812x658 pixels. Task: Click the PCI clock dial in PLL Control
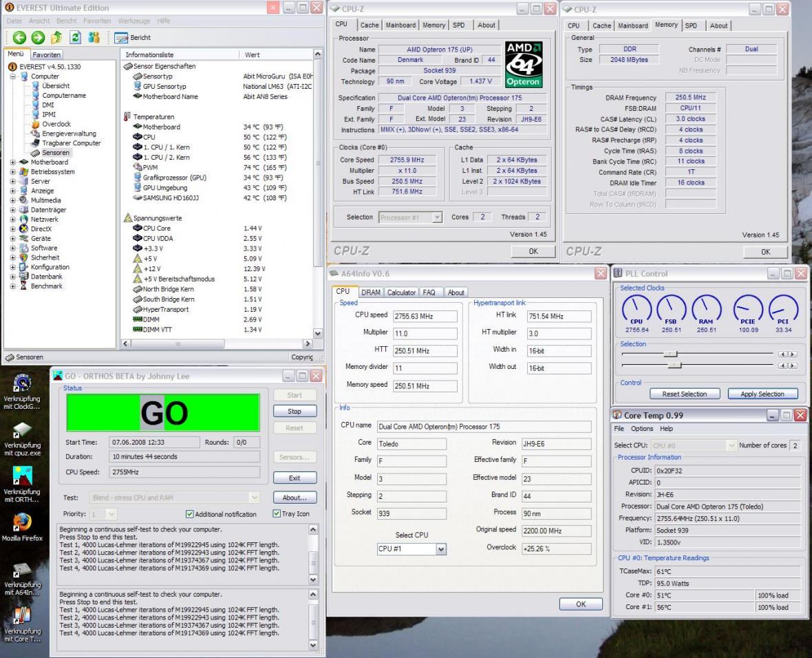pyautogui.click(x=784, y=310)
